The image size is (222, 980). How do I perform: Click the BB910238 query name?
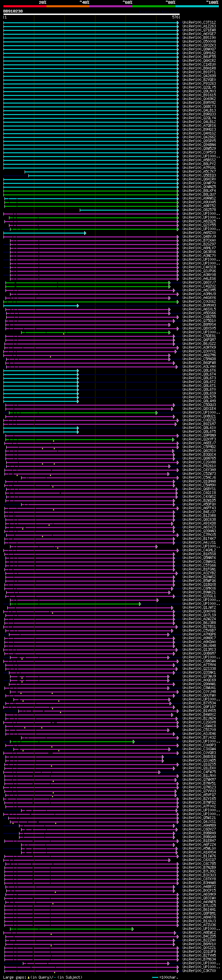point(13,11)
